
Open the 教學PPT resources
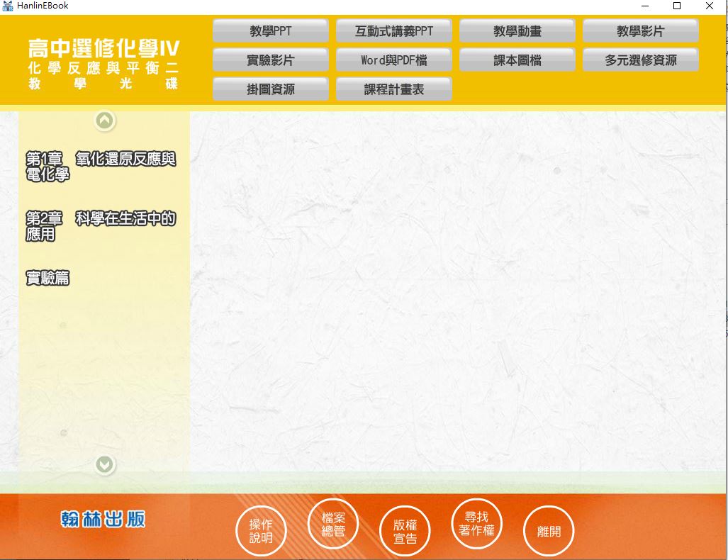point(270,31)
